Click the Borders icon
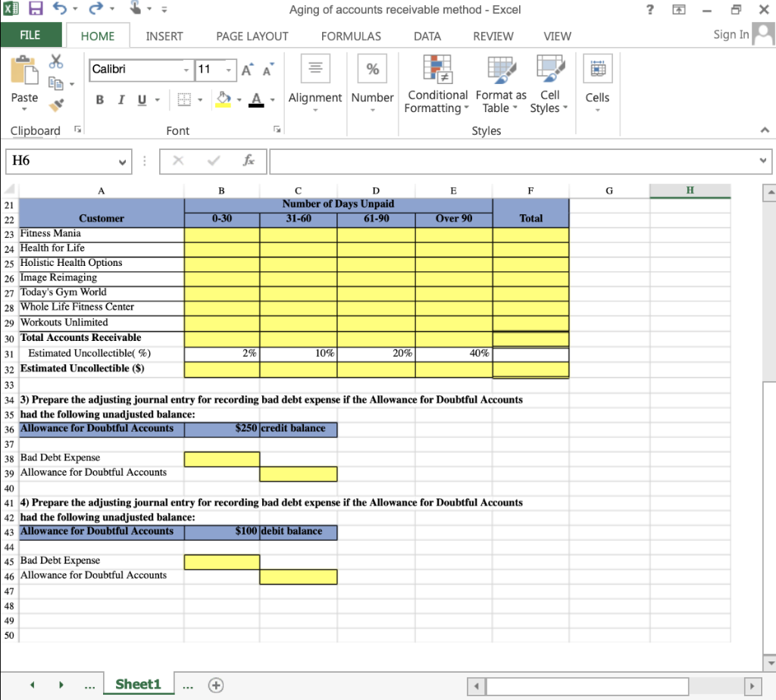This screenshot has width=776, height=700. pyautogui.click(x=184, y=99)
